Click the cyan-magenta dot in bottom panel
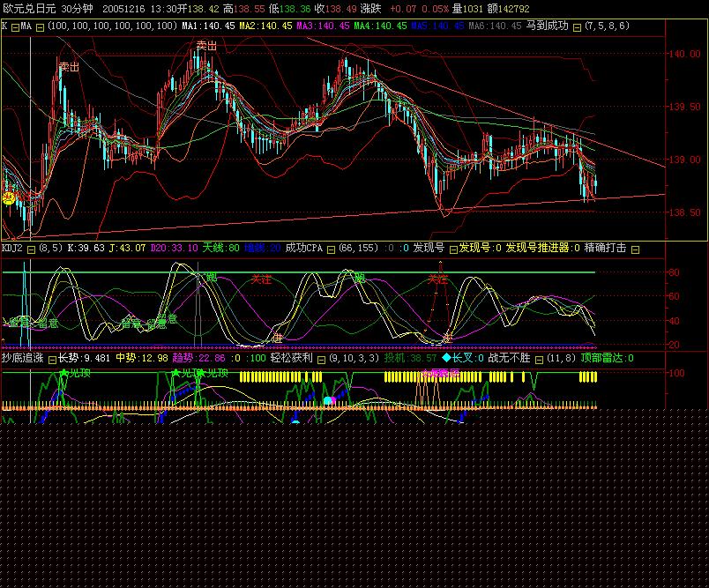Image resolution: width=709 pixels, height=588 pixels. [329, 400]
